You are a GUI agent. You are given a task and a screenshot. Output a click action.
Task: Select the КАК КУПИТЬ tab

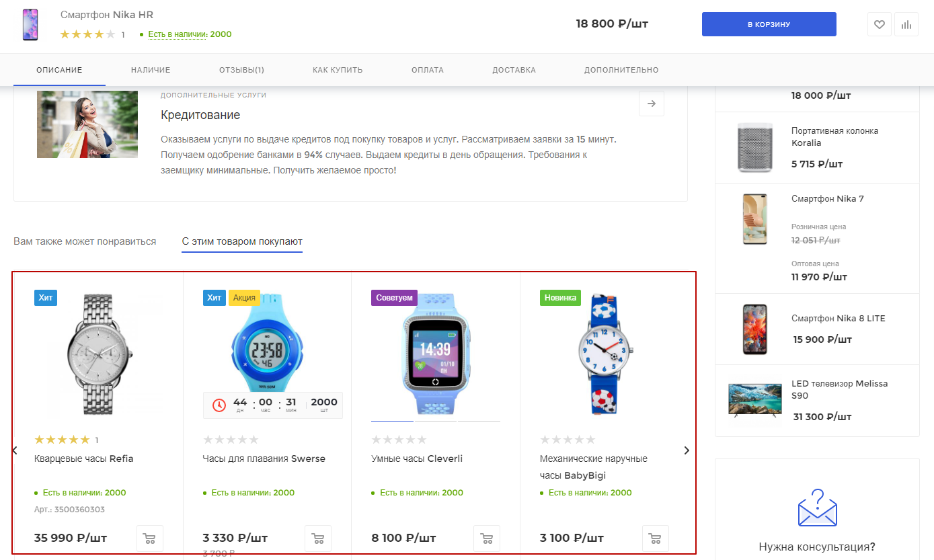point(338,70)
